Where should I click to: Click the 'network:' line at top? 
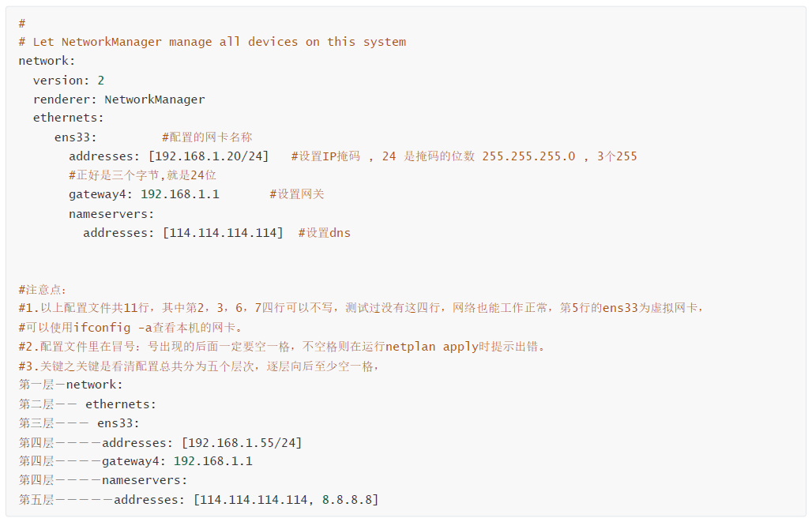coord(47,61)
